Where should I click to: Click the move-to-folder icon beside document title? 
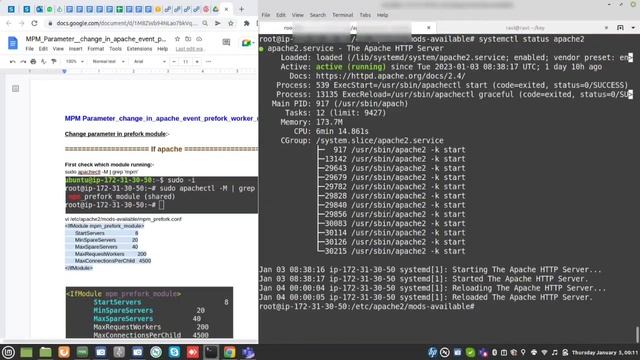(x=188, y=39)
